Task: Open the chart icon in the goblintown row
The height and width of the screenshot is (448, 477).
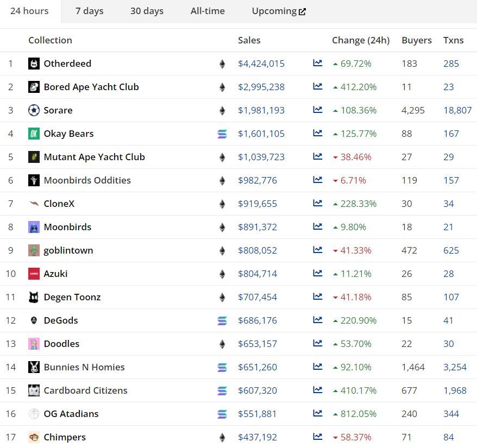Action: pyautogui.click(x=318, y=250)
